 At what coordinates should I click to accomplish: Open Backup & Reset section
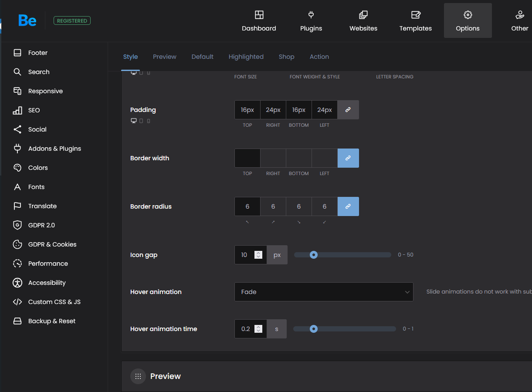(51, 321)
